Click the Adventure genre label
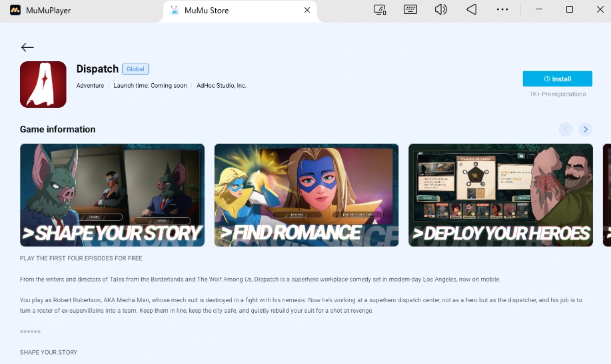The image size is (611, 364). [x=90, y=86]
